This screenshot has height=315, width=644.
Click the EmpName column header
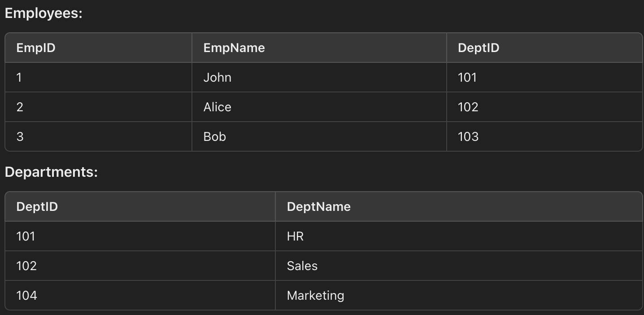point(234,48)
